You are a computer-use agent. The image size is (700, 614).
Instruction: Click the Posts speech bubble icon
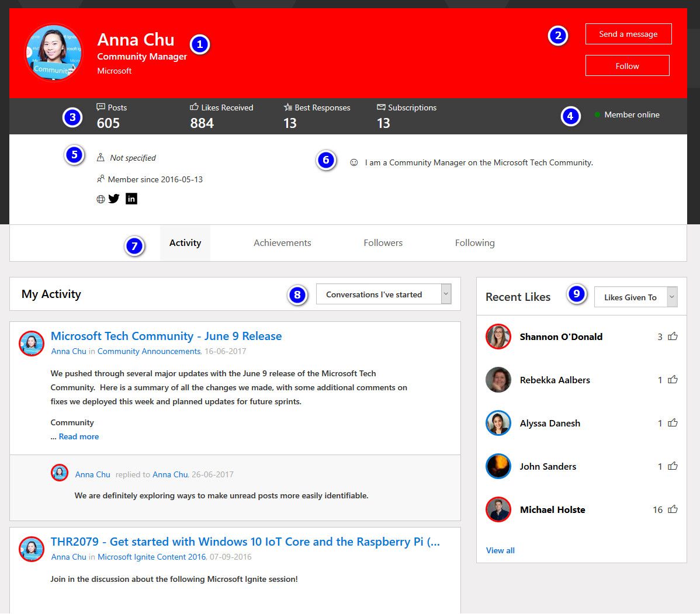pyautogui.click(x=99, y=107)
